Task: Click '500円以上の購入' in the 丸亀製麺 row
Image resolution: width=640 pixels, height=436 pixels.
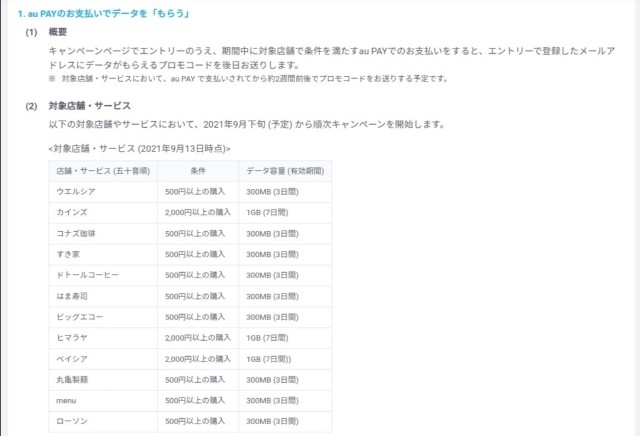Action: 195,380
